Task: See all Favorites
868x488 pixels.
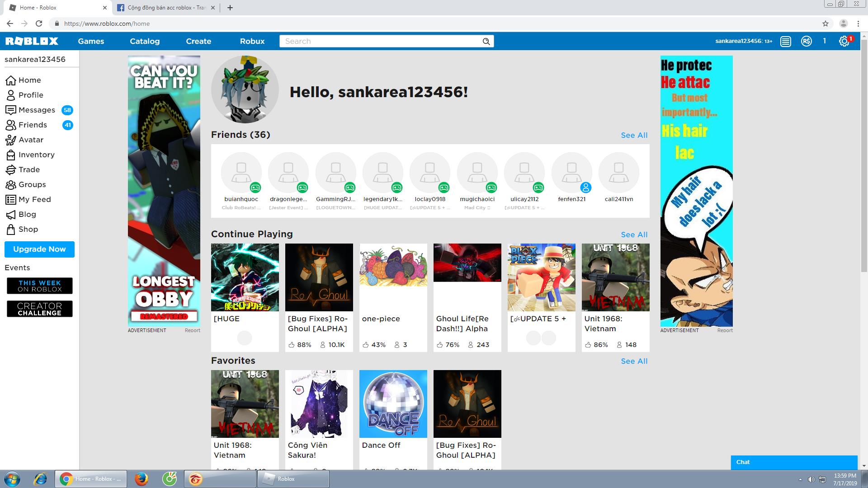Action: click(634, 361)
